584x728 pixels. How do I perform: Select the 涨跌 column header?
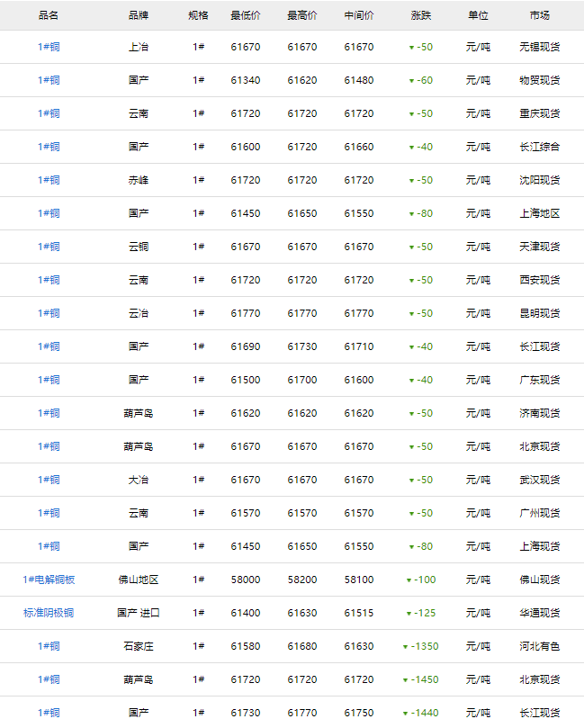[420, 15]
